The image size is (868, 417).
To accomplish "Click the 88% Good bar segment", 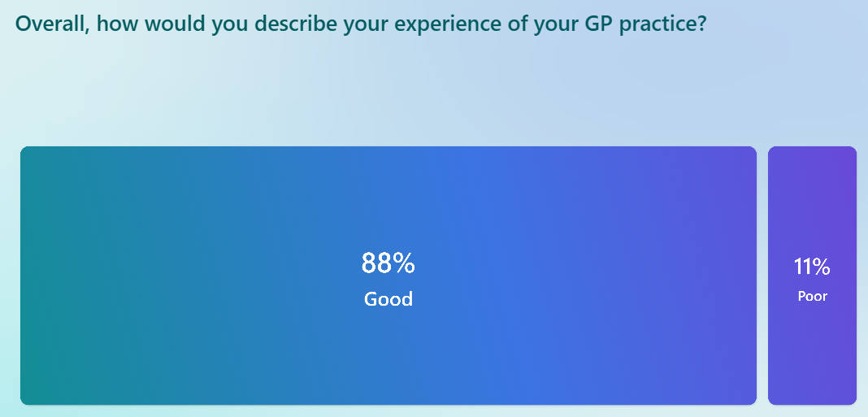I will 388,276.
